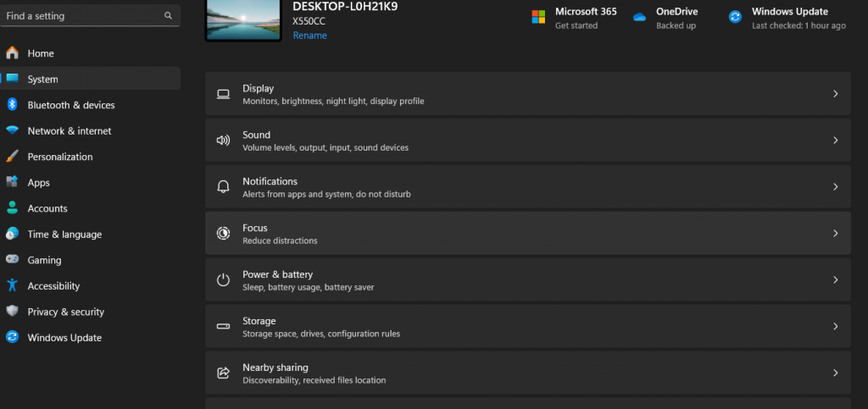
Task: Click the Network Wi-Fi icon
Action: pyautogui.click(x=12, y=130)
